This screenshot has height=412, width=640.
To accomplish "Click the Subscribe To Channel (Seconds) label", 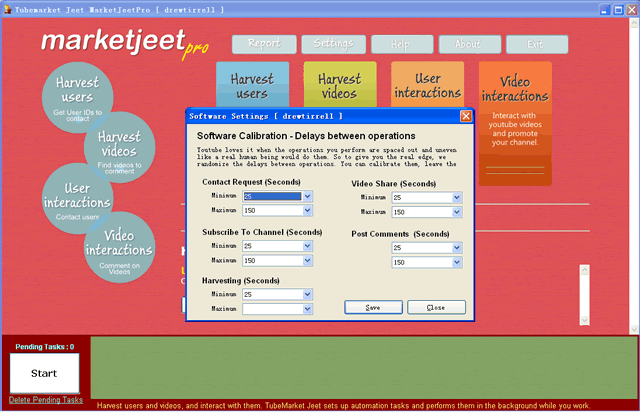I will coord(262,232).
